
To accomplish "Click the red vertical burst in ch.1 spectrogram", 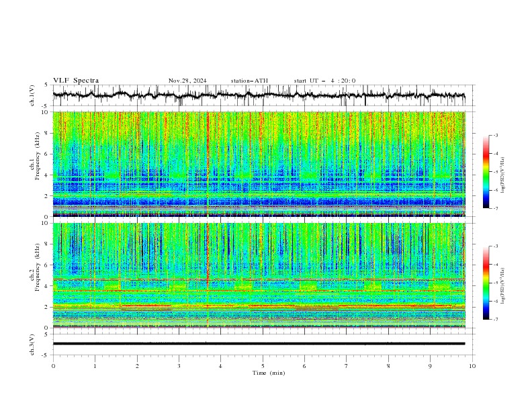I will coord(208,164).
